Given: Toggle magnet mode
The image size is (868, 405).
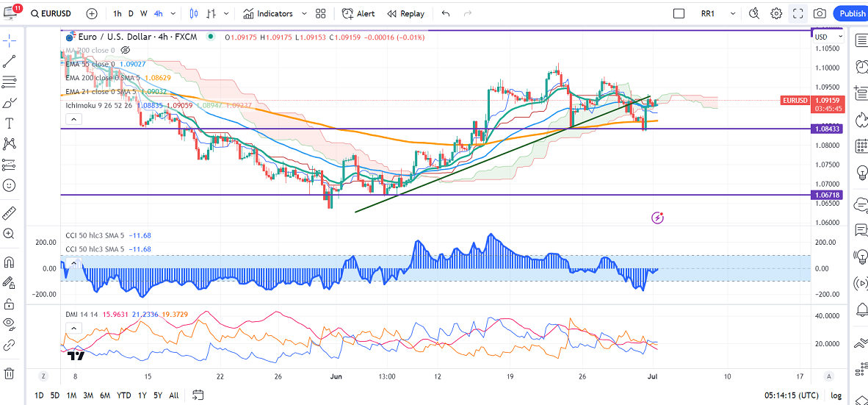Looking at the screenshot, I should (x=10, y=262).
